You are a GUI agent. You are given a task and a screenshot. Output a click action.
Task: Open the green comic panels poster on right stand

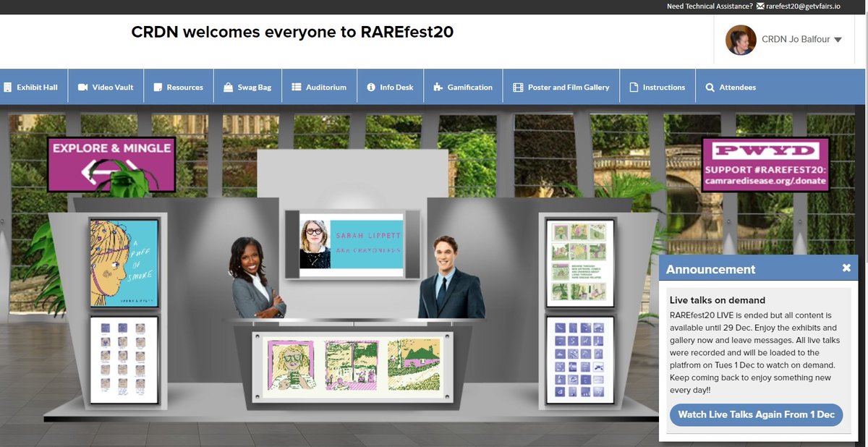pyautogui.click(x=580, y=263)
